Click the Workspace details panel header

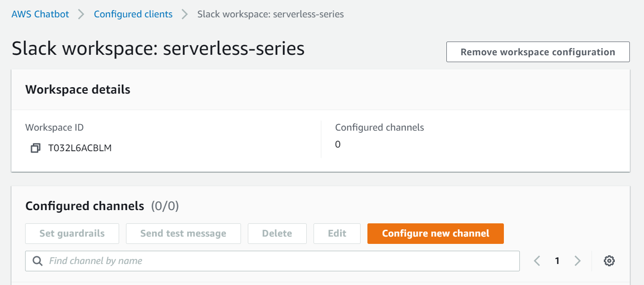click(78, 90)
